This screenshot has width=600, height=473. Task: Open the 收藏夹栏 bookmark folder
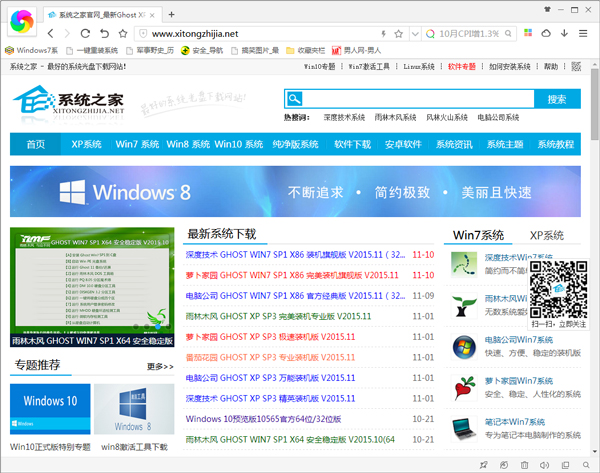coord(306,51)
